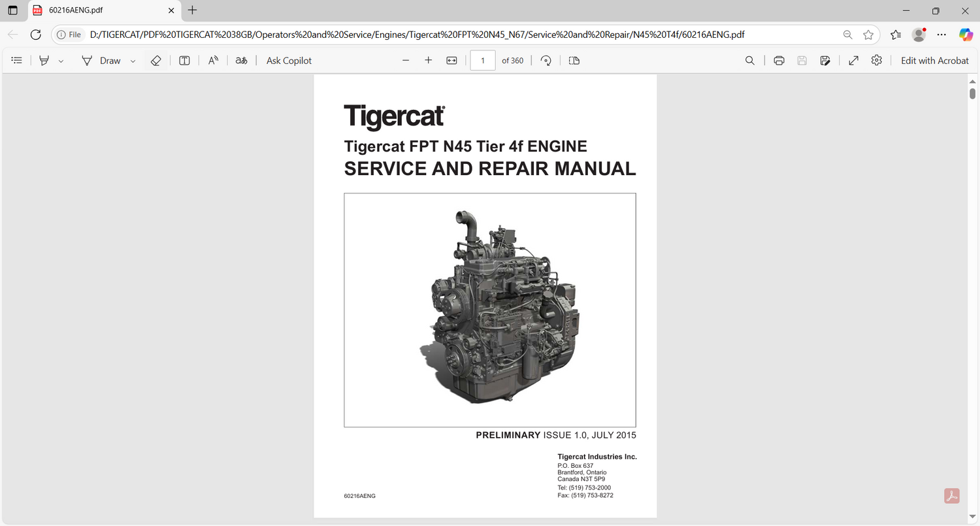
Task: Select the 60216AENG.pdf tab
Action: 103,10
